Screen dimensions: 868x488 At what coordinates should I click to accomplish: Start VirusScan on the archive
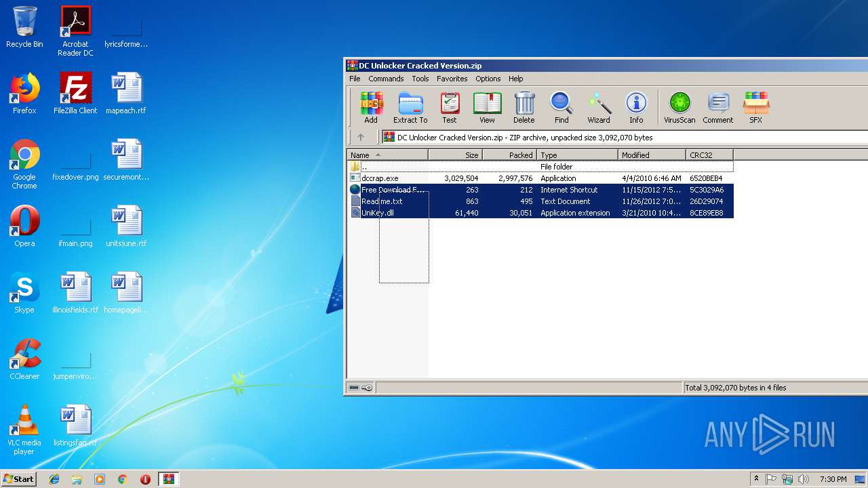click(679, 108)
